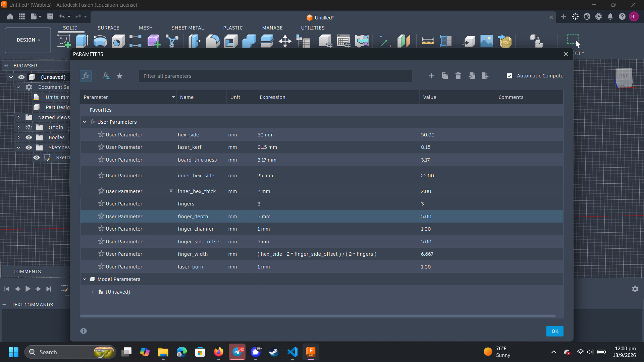The image size is (644, 362).
Task: Switch to the SHEET METAL tab
Action: (187, 28)
